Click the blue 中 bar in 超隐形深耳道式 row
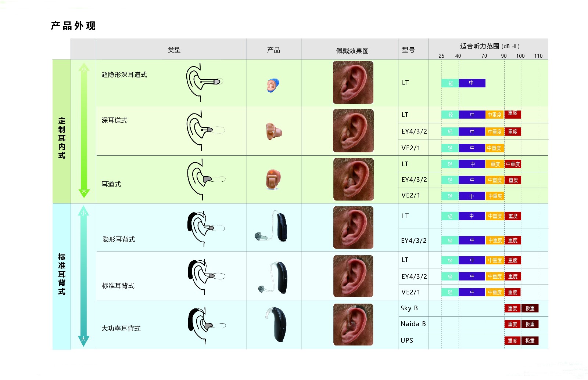 click(x=472, y=83)
